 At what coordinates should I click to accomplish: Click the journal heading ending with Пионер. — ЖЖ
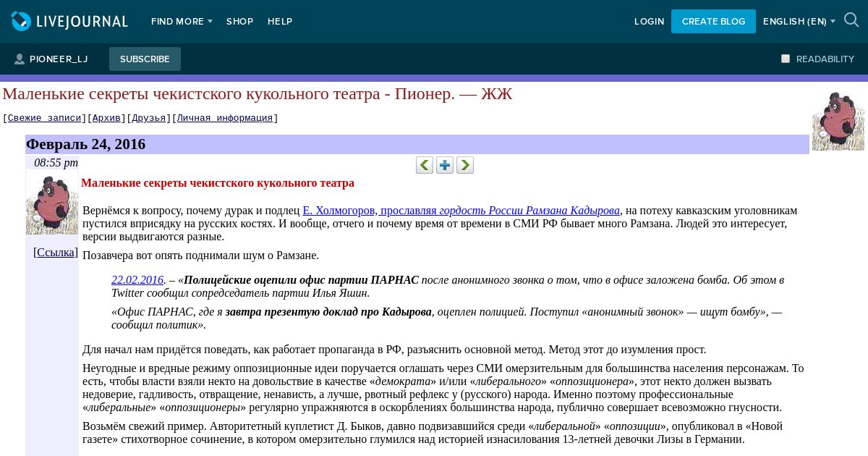tap(257, 93)
